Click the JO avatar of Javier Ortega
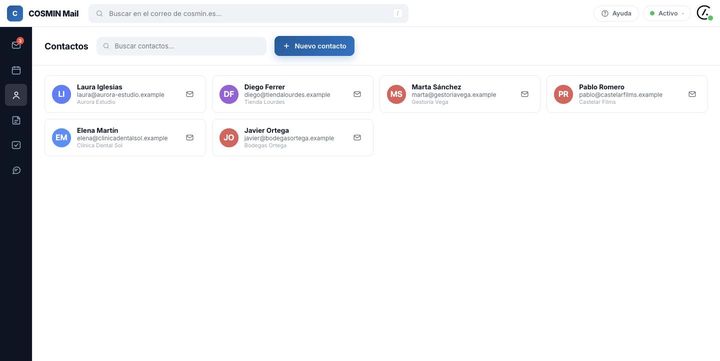The height and width of the screenshot is (361, 720). [x=229, y=138]
